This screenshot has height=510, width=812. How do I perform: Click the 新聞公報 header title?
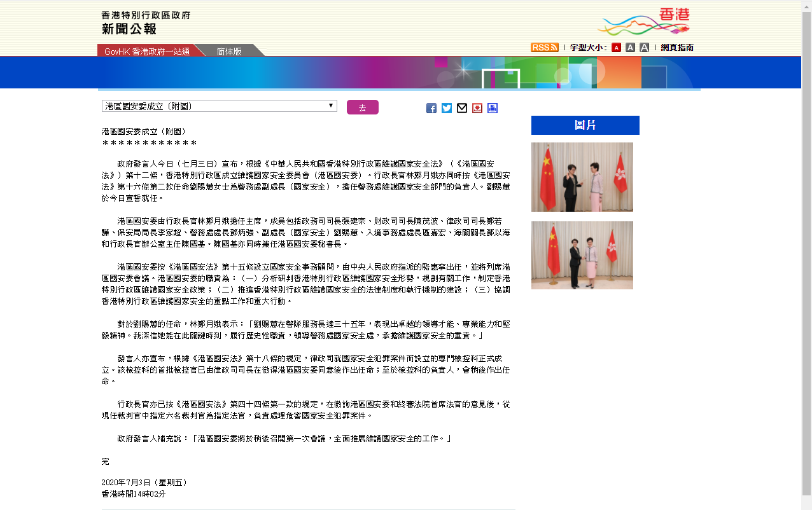129,29
